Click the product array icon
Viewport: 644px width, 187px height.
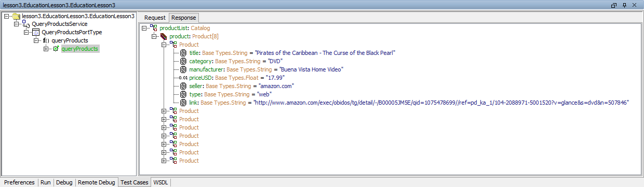pos(164,36)
